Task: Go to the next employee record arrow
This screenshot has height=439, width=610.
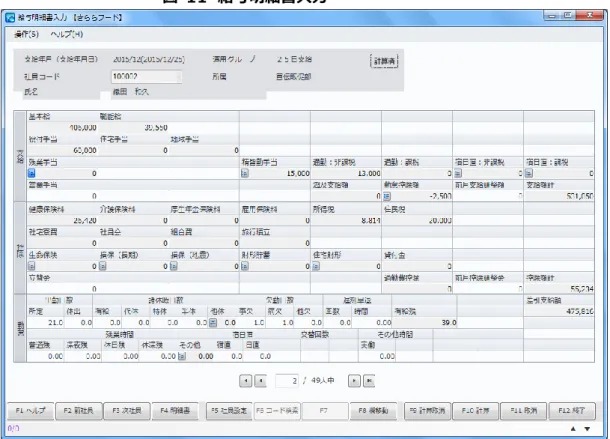Action: [x=354, y=381]
